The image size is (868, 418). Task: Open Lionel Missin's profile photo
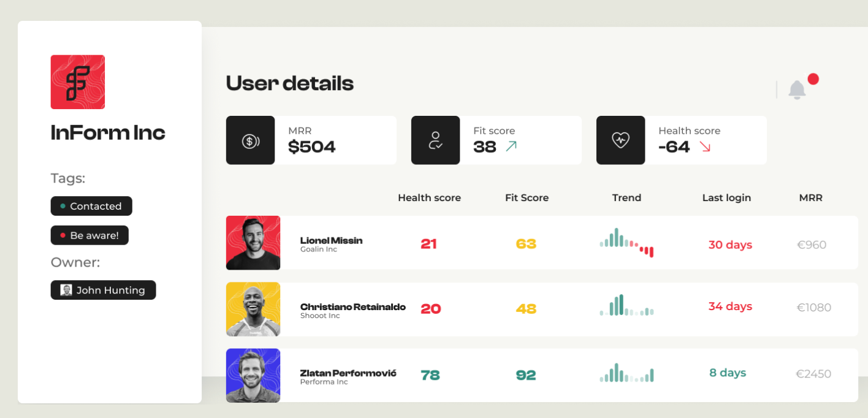coord(253,243)
